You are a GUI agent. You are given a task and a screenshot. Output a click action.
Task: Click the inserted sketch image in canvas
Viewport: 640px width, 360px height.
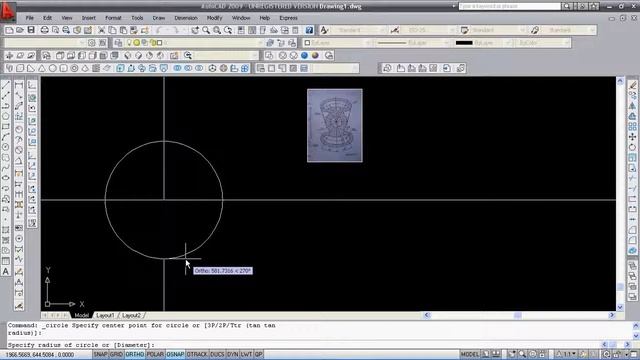pos(335,125)
